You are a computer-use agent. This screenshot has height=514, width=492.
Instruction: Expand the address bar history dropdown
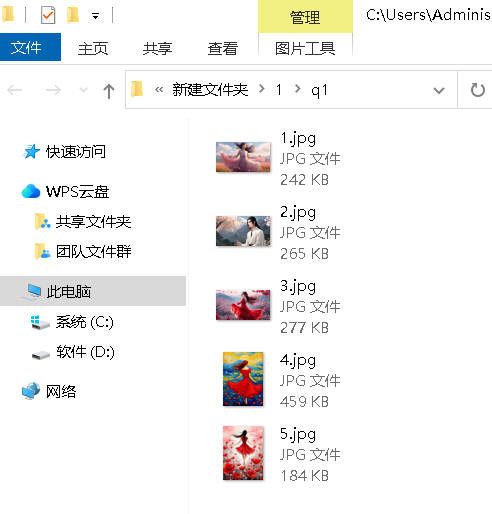(439, 90)
